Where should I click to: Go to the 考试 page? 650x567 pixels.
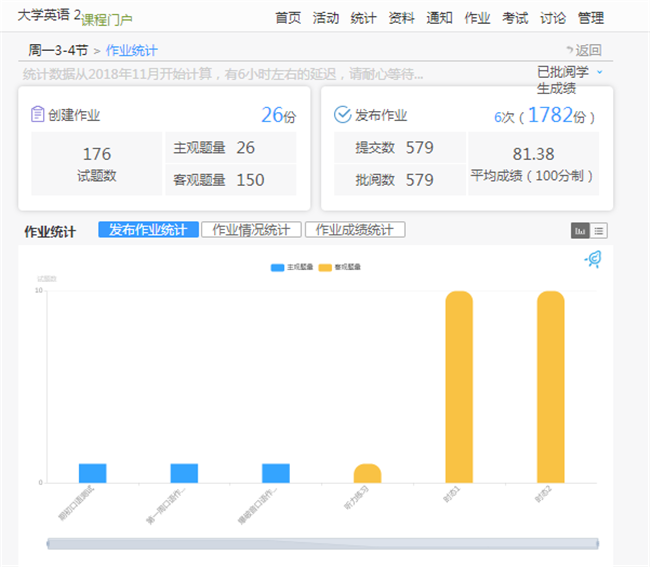515,18
